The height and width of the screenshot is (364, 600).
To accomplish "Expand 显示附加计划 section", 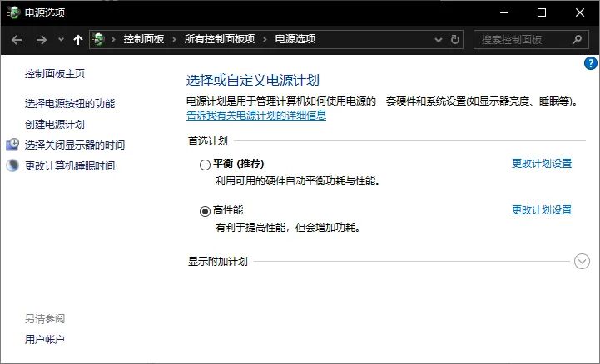I will (x=582, y=262).
